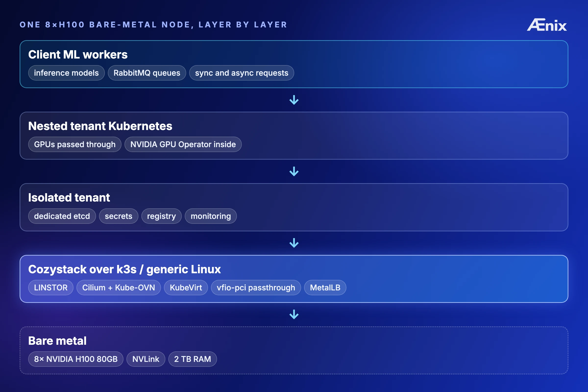The width and height of the screenshot is (588, 392).
Task: Click the 'sync and async requests' tag
Action: pos(242,73)
